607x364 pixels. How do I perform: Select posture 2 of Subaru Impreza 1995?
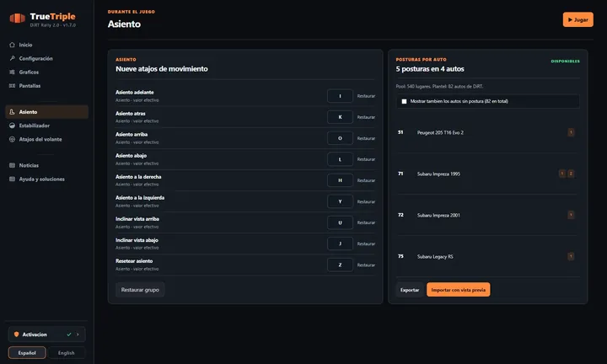click(x=571, y=174)
